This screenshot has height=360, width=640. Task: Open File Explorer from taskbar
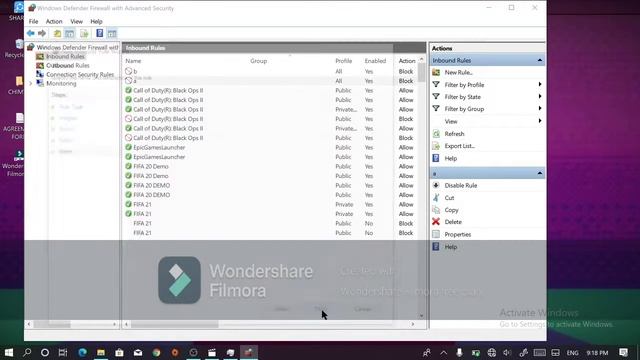pos(101,352)
